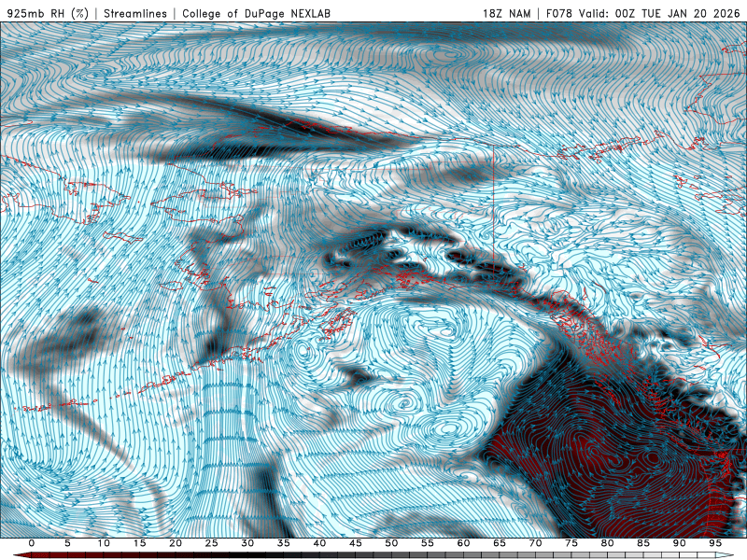Click the 60 label on the color scale
Viewport: 747px width, 560px height.
click(463, 543)
